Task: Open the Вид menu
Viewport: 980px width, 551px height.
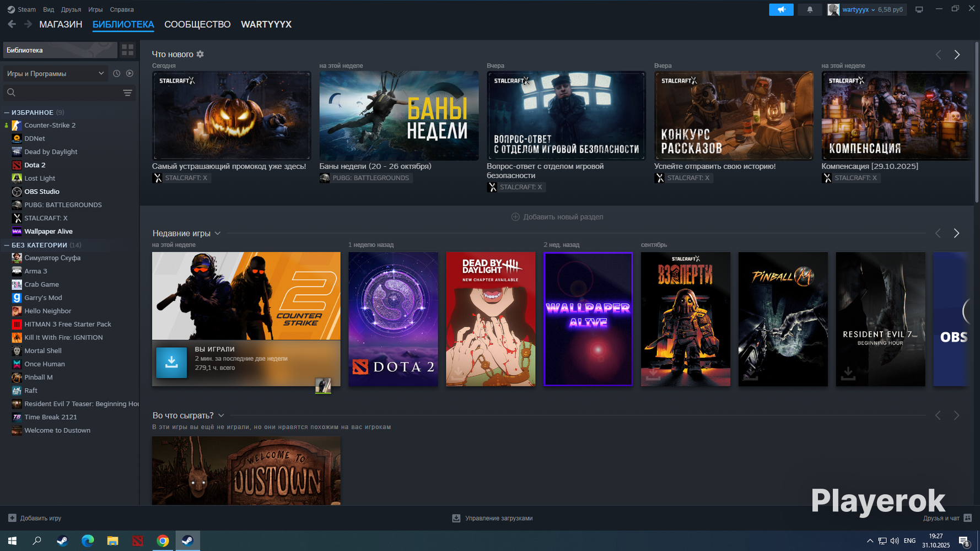Action: pos(49,9)
